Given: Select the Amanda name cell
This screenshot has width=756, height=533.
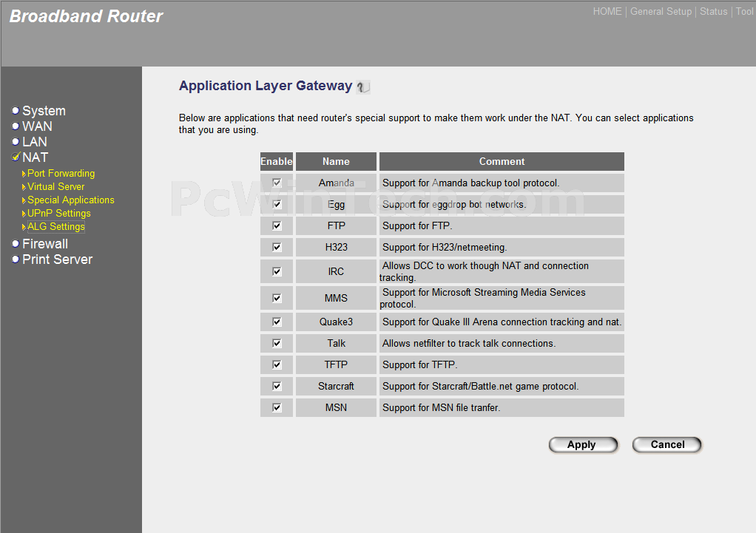Looking at the screenshot, I should tap(336, 183).
